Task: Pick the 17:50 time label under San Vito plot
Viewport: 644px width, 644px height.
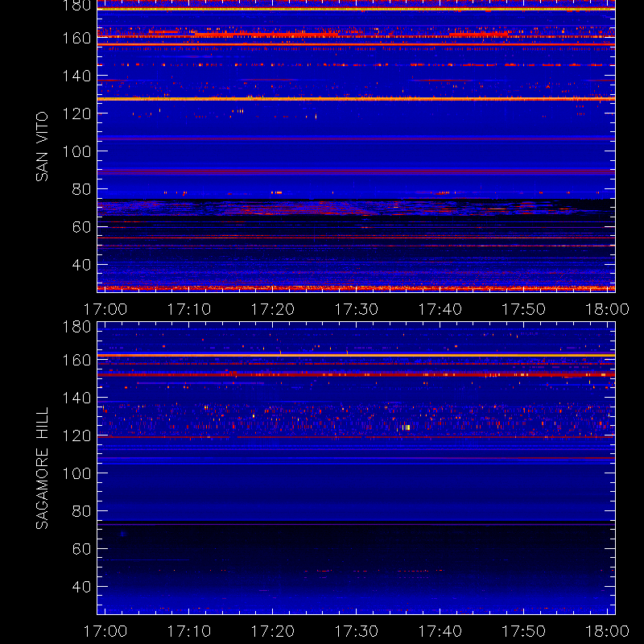Action: point(524,309)
